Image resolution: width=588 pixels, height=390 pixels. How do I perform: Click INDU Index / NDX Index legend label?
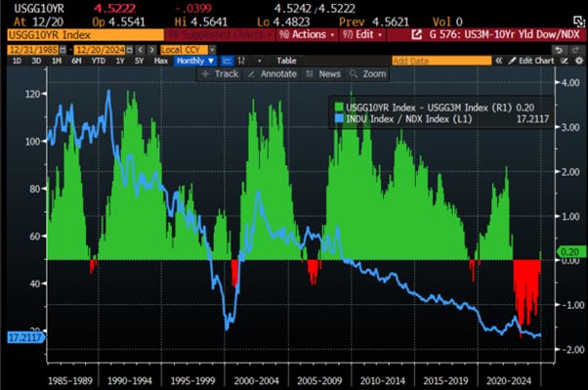[x=408, y=119]
